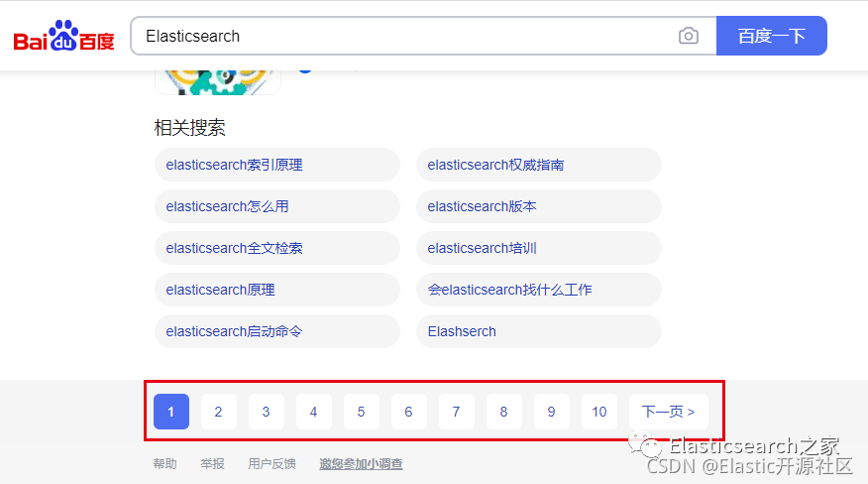
Task: Open related search elasticsearch启动命令
Action: click(x=276, y=331)
